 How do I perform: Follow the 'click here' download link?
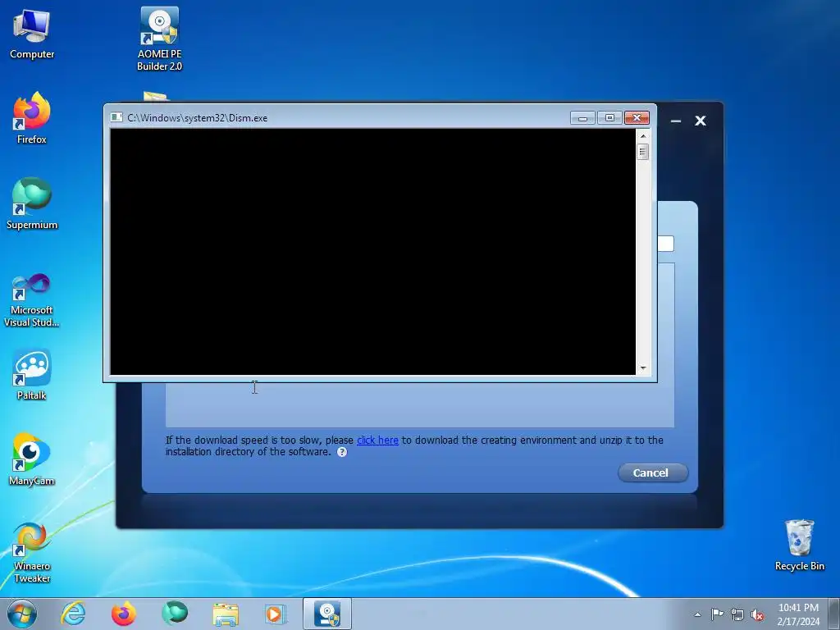pyautogui.click(x=377, y=441)
